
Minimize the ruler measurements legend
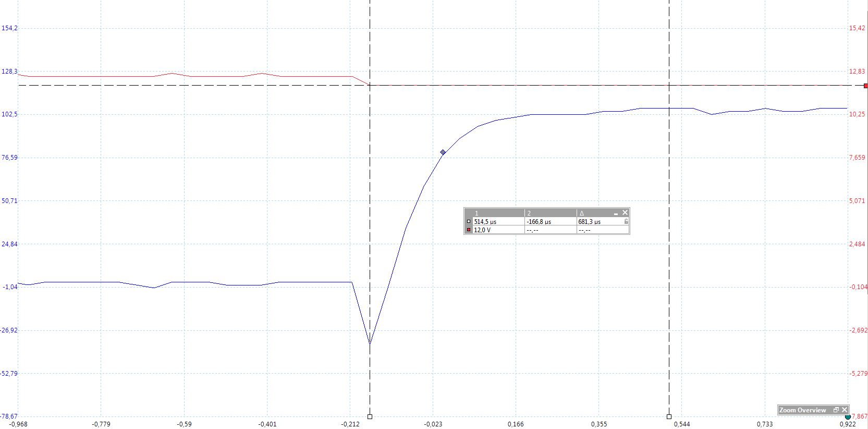[616, 213]
